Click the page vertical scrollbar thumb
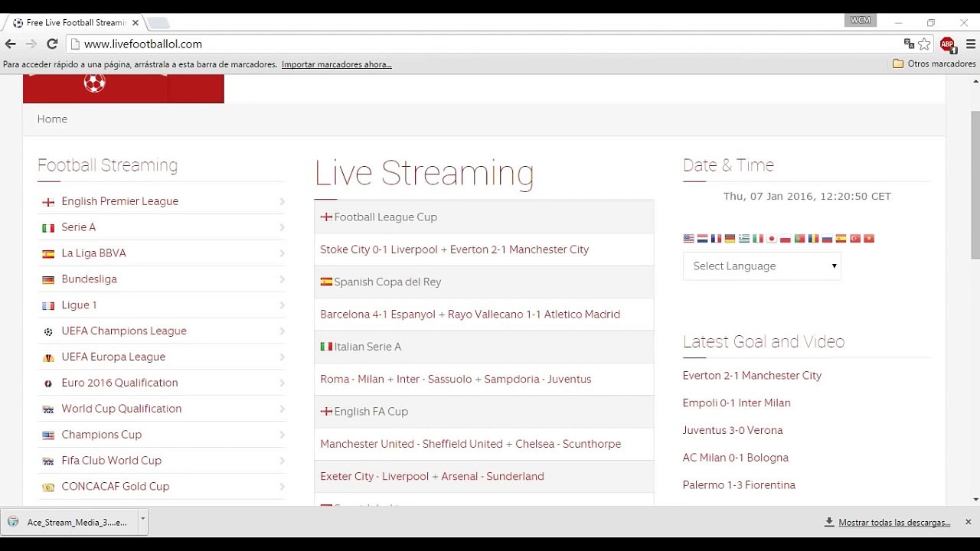 click(975, 185)
